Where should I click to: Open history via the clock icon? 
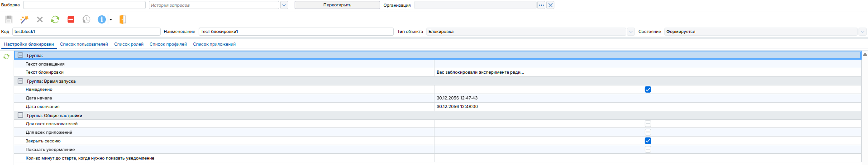tap(86, 19)
